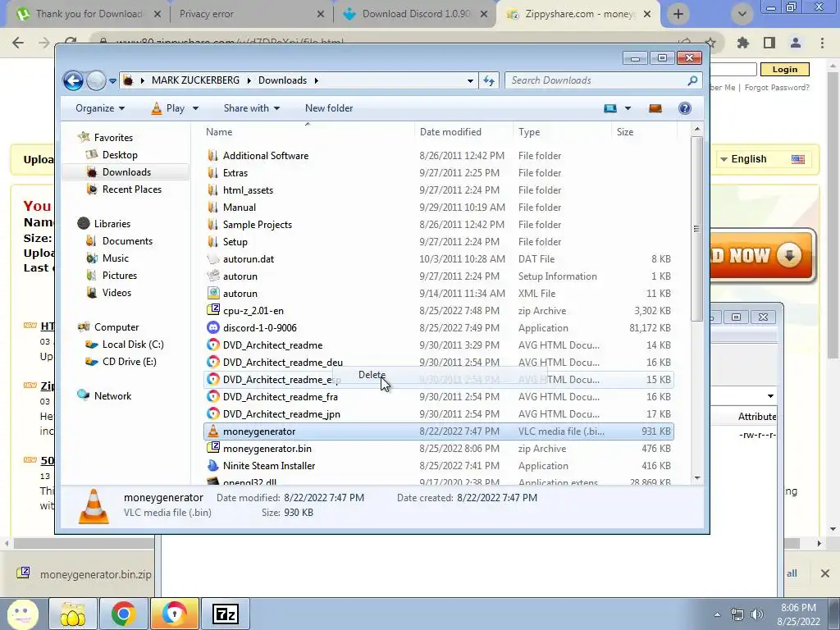The image size is (840, 630).
Task: Select Network in navigation pane
Action: pyautogui.click(x=112, y=396)
